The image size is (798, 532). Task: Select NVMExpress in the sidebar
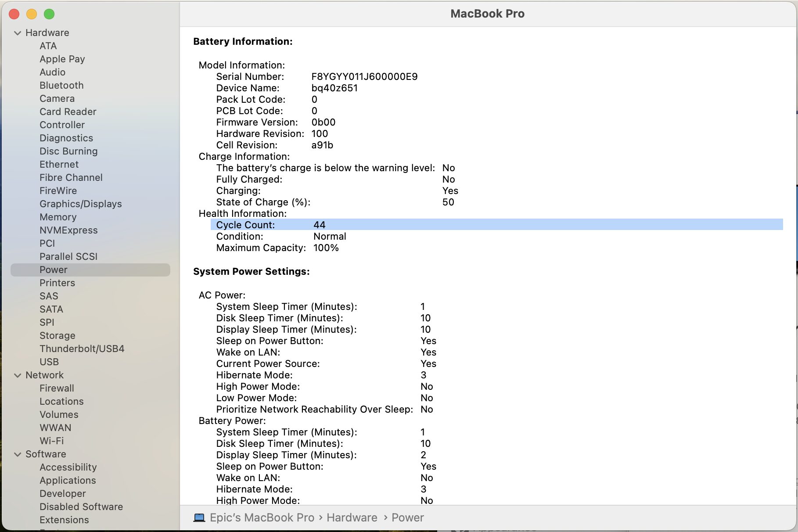[68, 230]
